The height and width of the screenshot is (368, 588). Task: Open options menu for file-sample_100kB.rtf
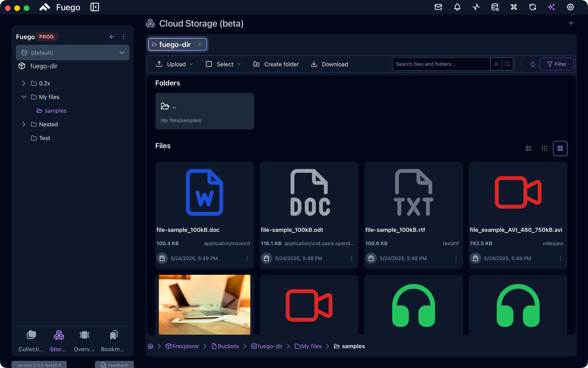tap(456, 258)
